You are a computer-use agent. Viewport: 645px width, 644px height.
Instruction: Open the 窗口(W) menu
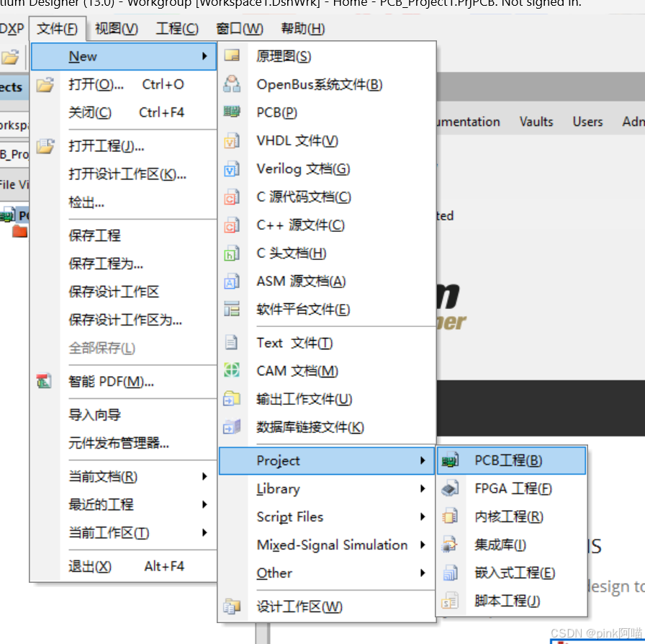point(240,28)
